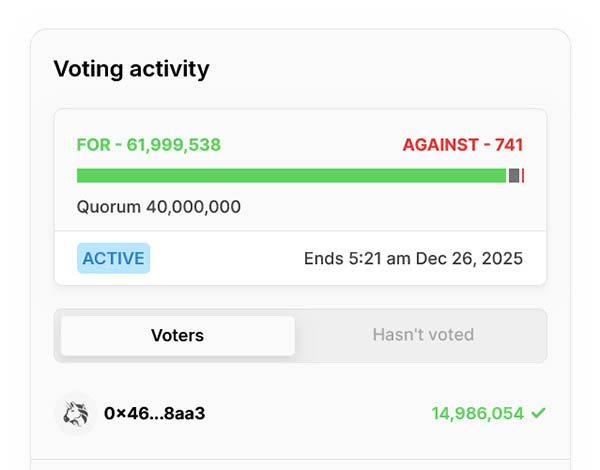Image resolution: width=600 pixels, height=470 pixels.
Task: Open voter address 0x46...8aa3
Action: 154,413
